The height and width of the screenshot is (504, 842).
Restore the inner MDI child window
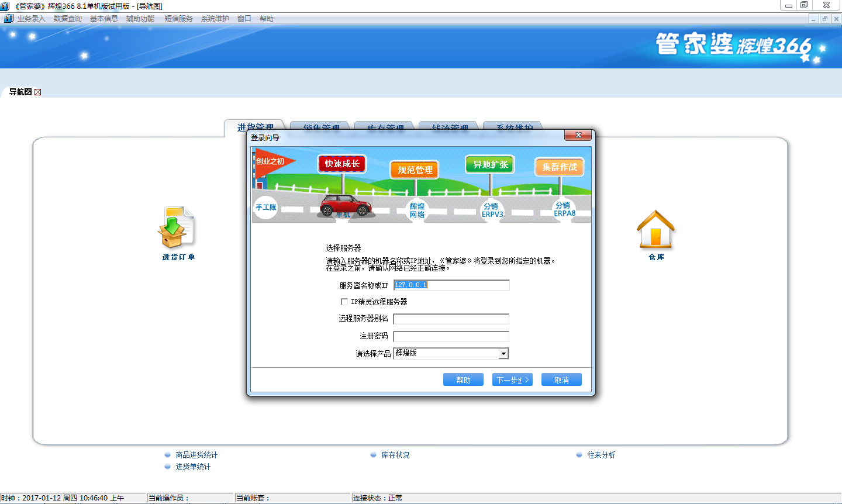825,19
